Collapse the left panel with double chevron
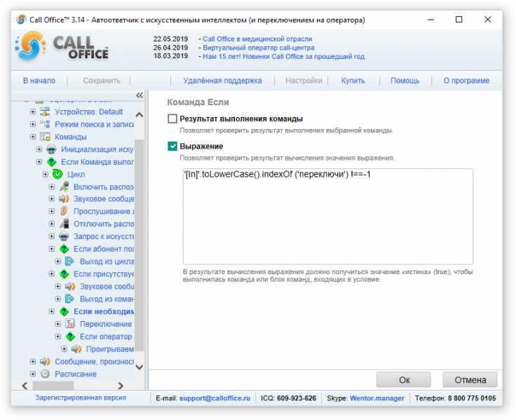This screenshot has width=516, height=420. (140, 95)
